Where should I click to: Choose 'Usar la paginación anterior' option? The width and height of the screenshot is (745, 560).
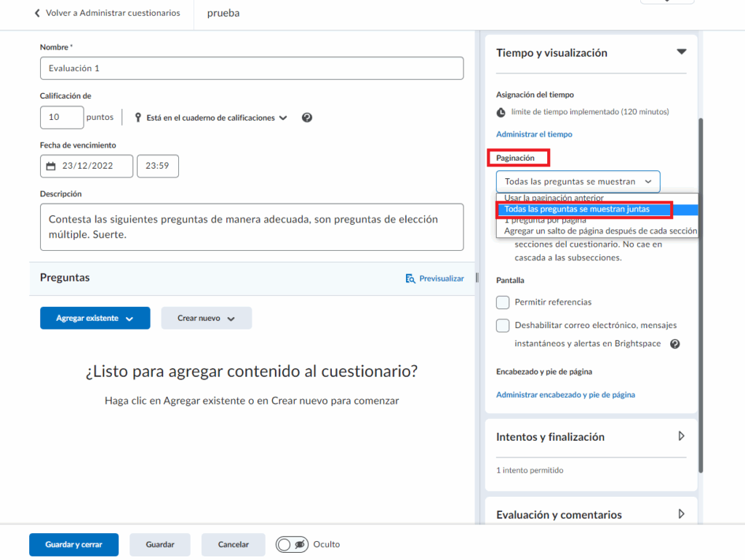[554, 198]
